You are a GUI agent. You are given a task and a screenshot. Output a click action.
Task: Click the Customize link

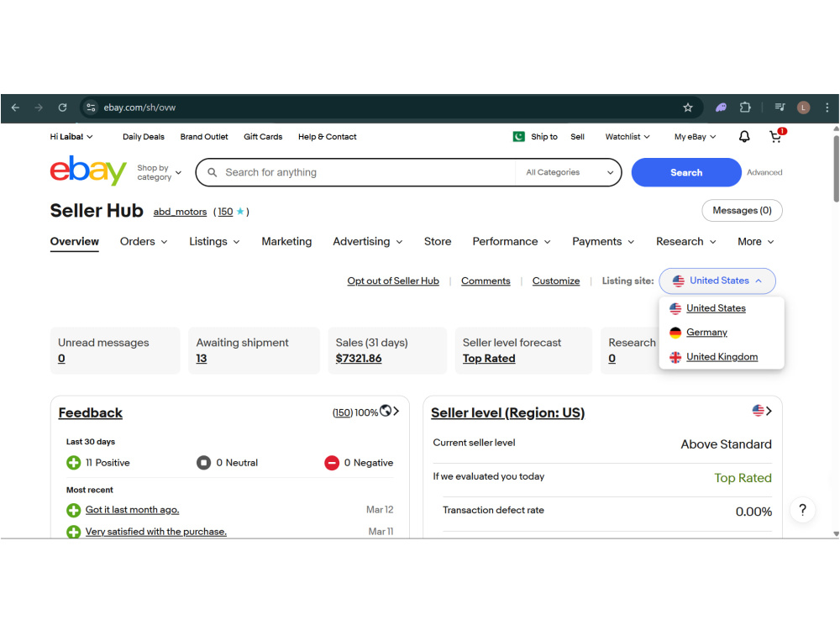[555, 281]
